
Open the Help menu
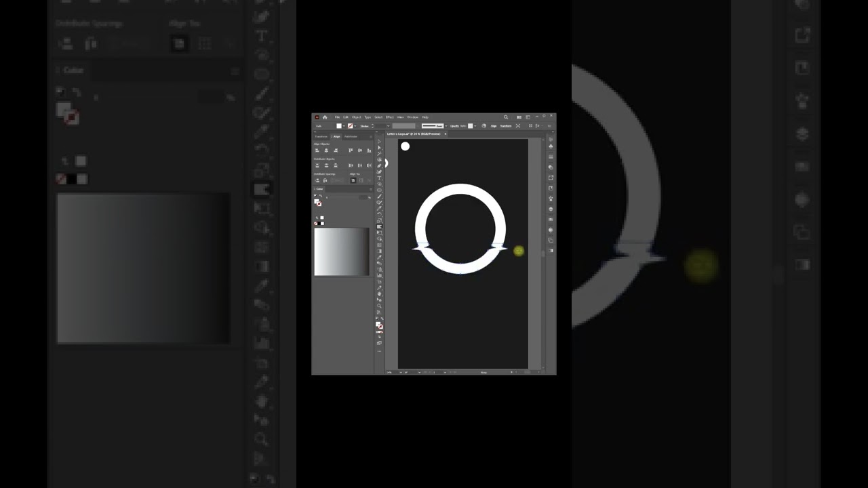[425, 117]
